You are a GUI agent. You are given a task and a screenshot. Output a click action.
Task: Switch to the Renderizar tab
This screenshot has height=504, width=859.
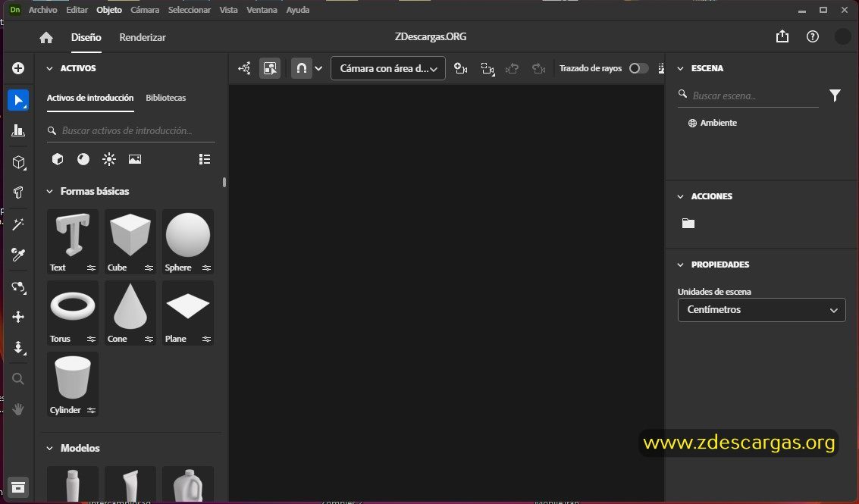click(x=143, y=37)
